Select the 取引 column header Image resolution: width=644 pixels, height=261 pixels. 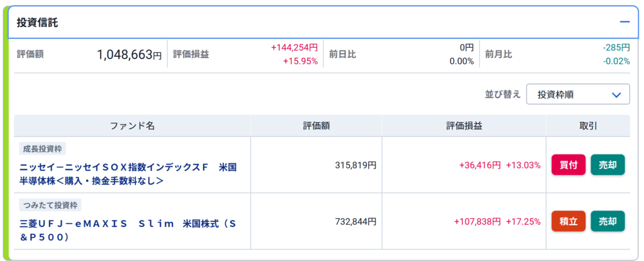coord(588,126)
